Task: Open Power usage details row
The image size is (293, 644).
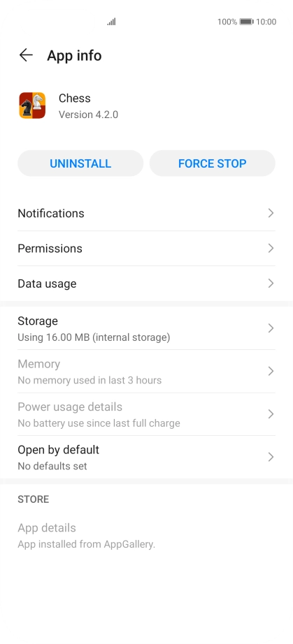Action: click(x=146, y=414)
